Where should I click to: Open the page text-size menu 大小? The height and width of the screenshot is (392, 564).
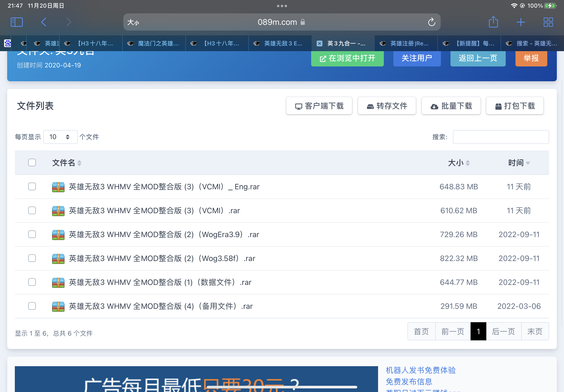[133, 22]
